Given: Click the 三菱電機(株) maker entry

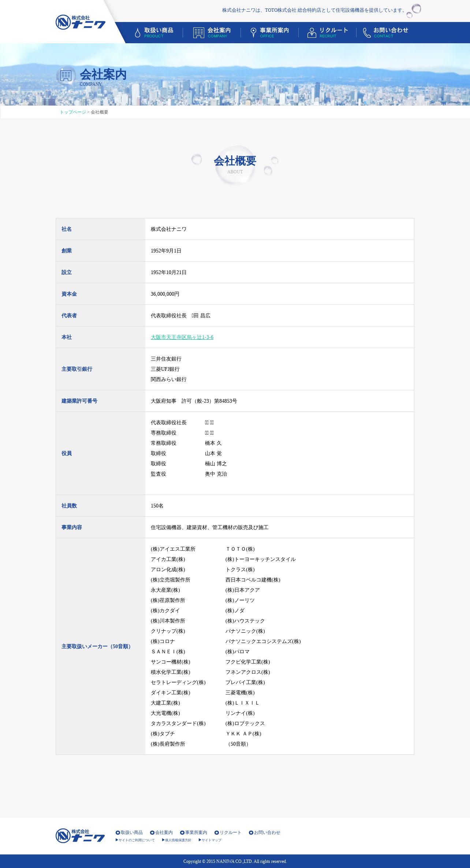Looking at the screenshot, I should (x=240, y=693).
